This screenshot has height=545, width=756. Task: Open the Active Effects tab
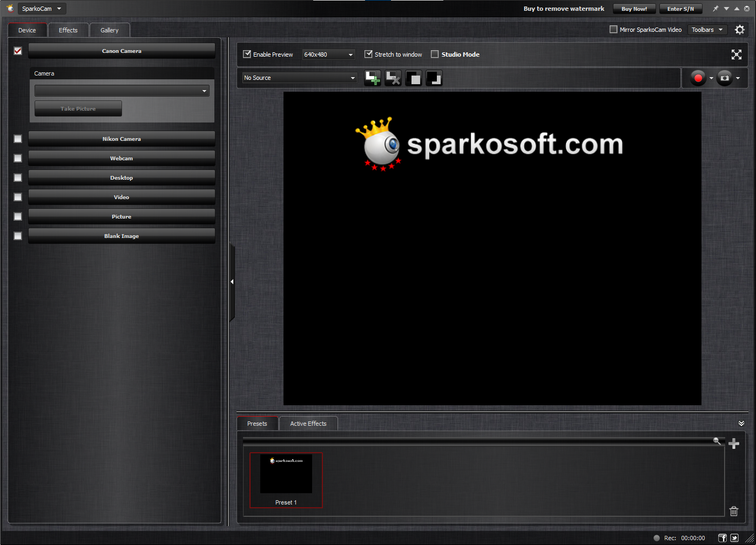(x=308, y=424)
